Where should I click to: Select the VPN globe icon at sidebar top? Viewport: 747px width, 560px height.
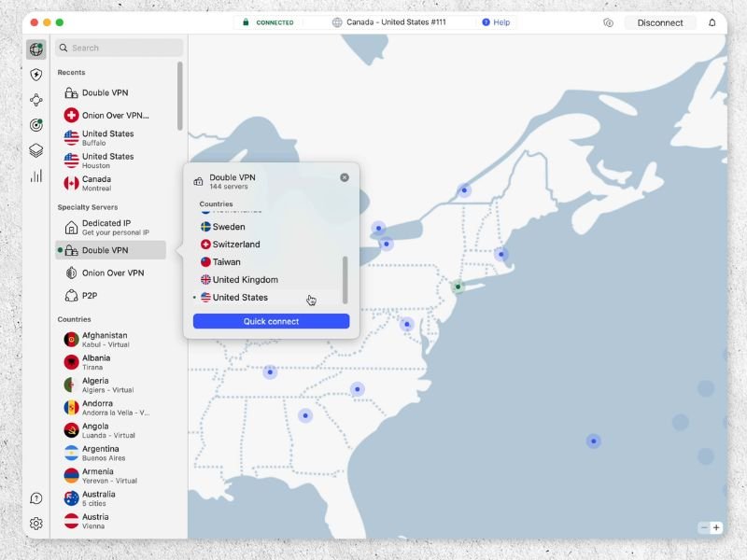[34, 49]
